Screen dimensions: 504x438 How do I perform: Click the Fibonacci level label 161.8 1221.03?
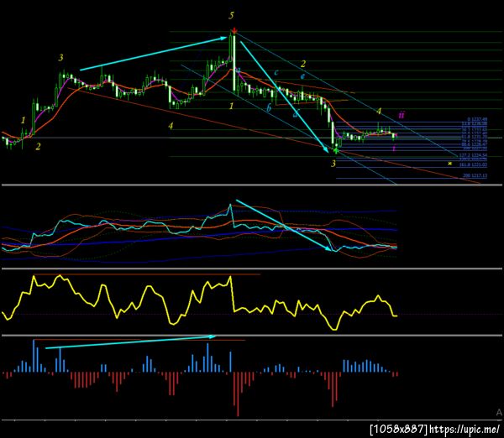(473, 164)
